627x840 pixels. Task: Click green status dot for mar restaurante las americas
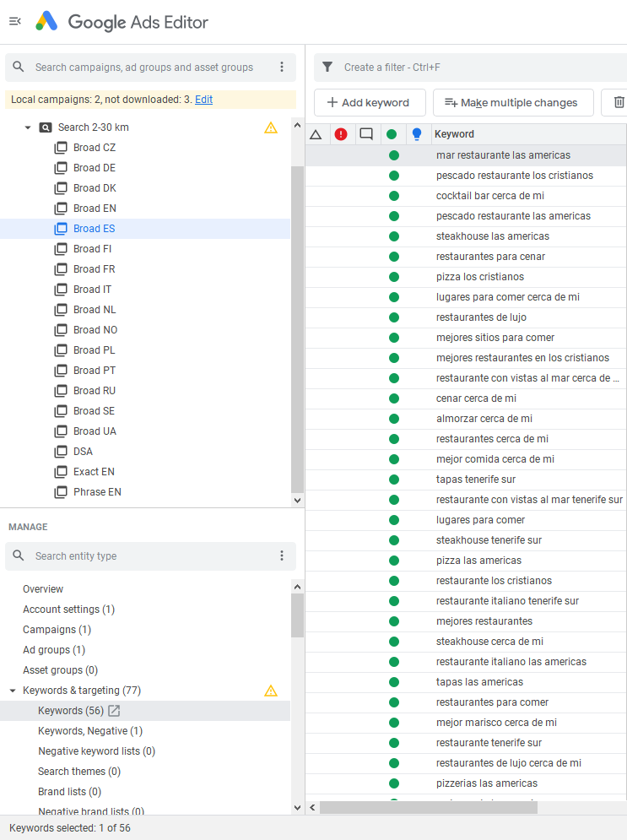(x=394, y=155)
